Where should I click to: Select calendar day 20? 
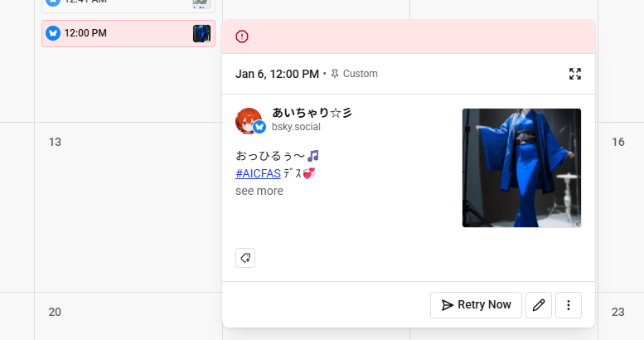click(x=55, y=312)
